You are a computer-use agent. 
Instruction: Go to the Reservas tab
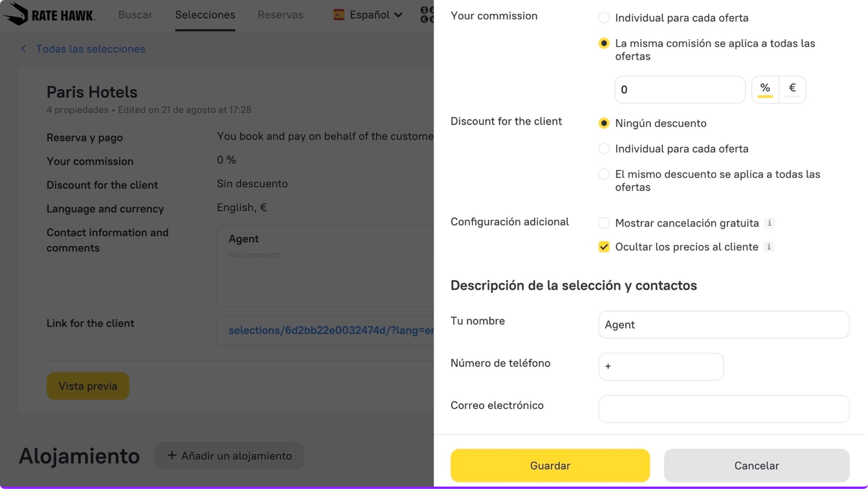click(280, 15)
